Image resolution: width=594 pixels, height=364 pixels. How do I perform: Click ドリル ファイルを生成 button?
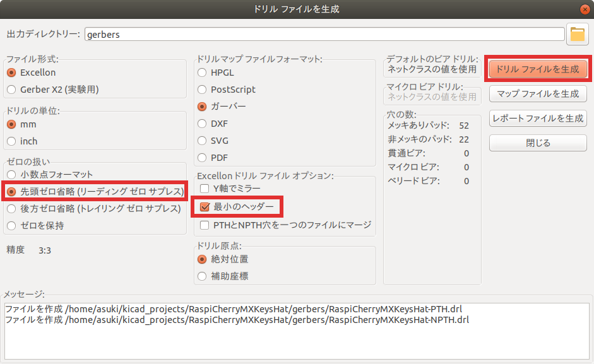click(x=538, y=69)
